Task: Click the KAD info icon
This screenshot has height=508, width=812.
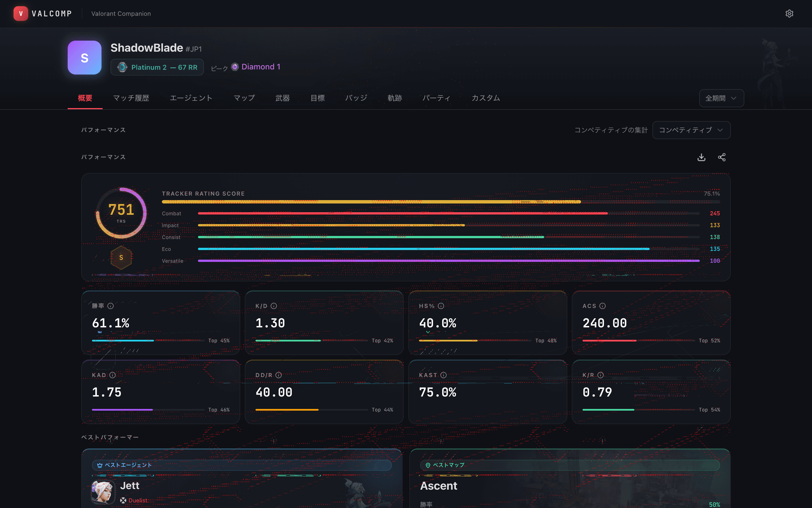Action: [112, 375]
